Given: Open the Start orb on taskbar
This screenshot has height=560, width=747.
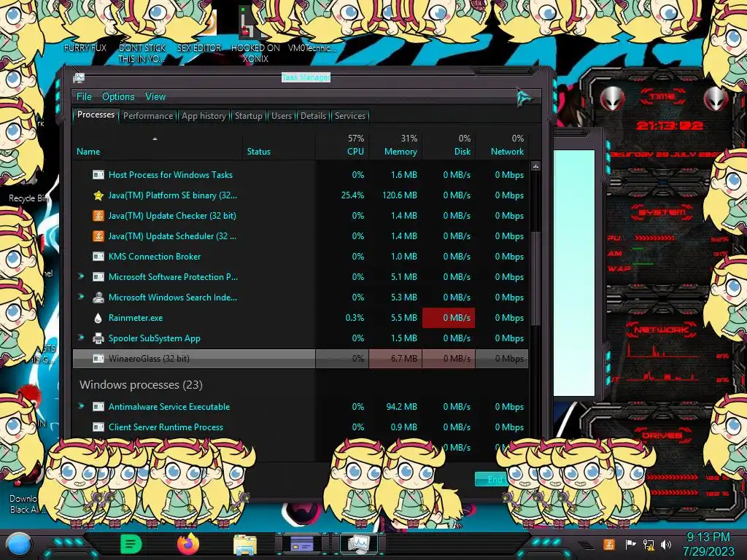Looking at the screenshot, I should click(19, 544).
